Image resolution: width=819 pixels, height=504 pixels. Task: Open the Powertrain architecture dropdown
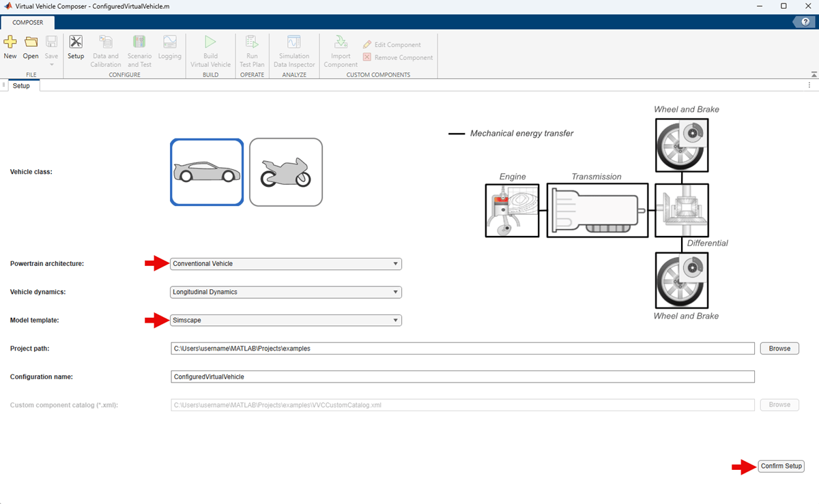coord(286,264)
